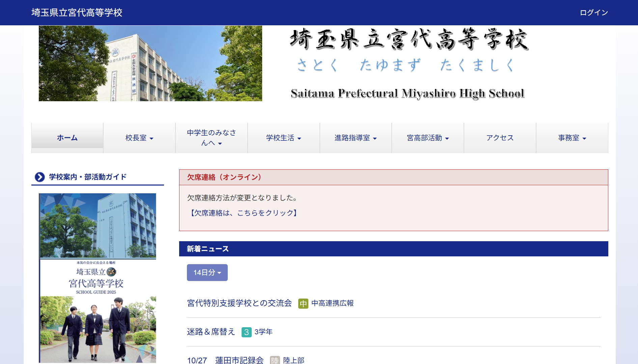Open the School Guide 2025 cover image

[x=98, y=278]
